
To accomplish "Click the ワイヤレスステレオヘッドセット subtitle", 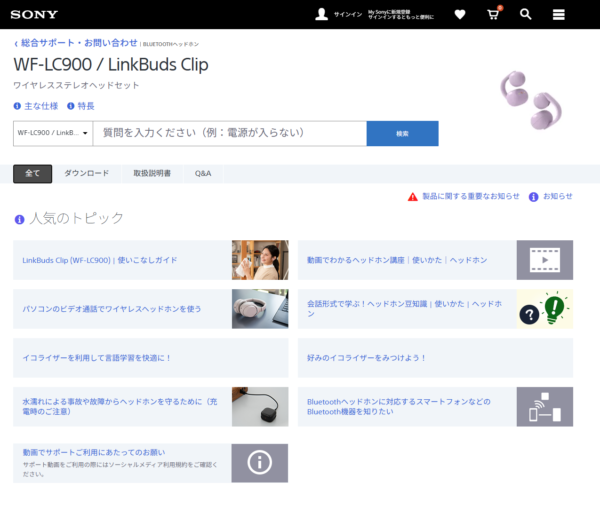I will pyautogui.click(x=76, y=85).
